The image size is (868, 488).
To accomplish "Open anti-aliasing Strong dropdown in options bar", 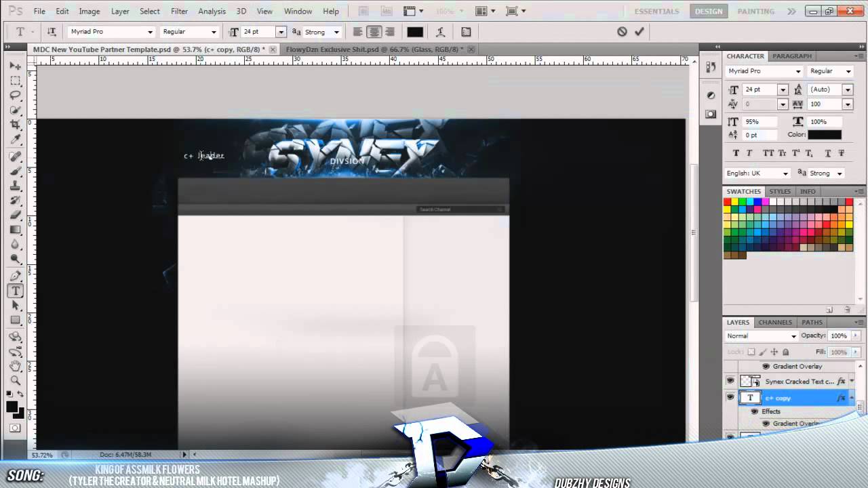I will coord(336,32).
